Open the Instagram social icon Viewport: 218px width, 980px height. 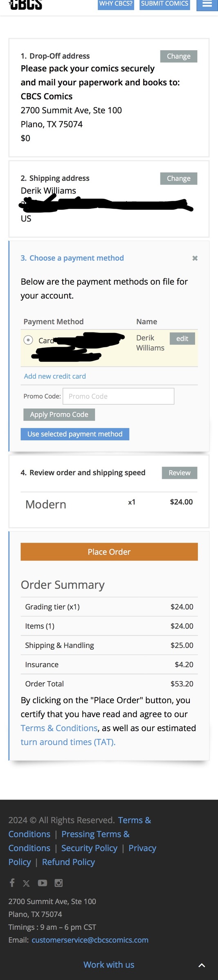[59, 883]
